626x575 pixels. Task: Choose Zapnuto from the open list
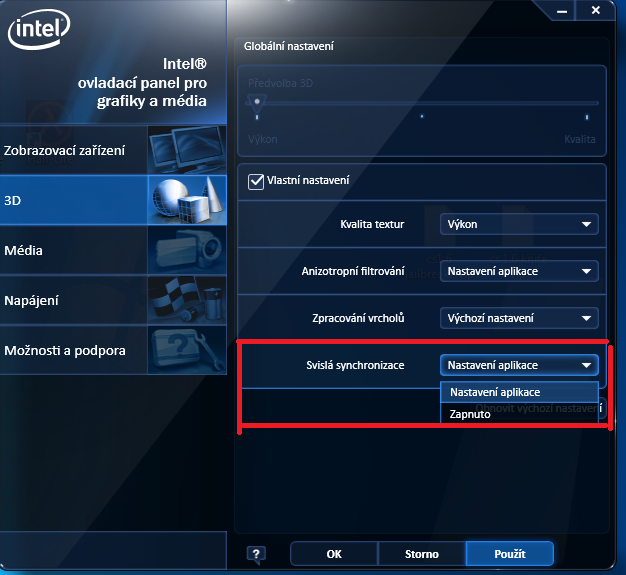point(519,414)
